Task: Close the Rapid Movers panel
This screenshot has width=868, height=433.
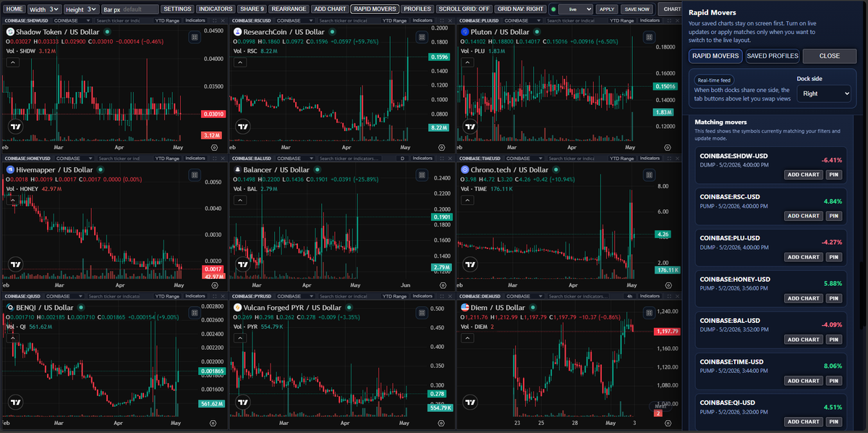Action: click(830, 56)
